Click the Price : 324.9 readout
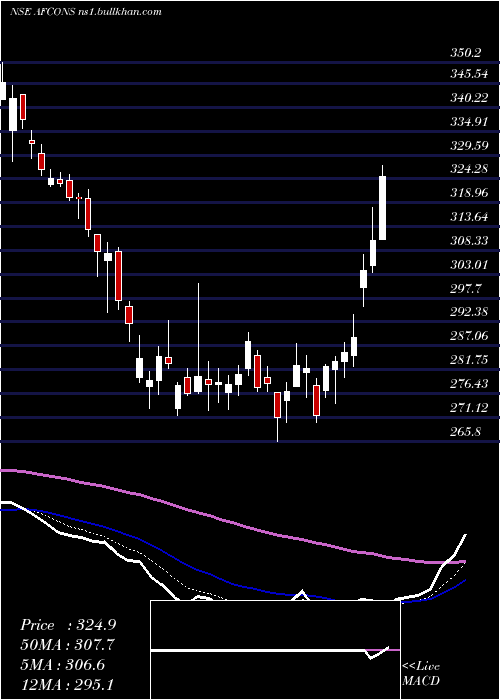Viewport: 500px width, 700px height. pos(68,625)
